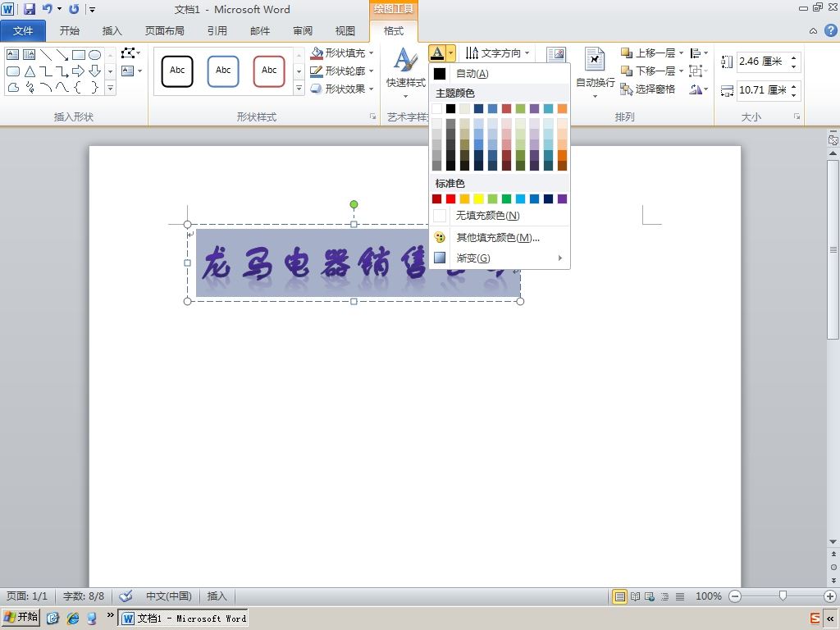Image resolution: width=840 pixels, height=630 pixels.
Task: Choose the oval shape
Action: [x=95, y=55]
